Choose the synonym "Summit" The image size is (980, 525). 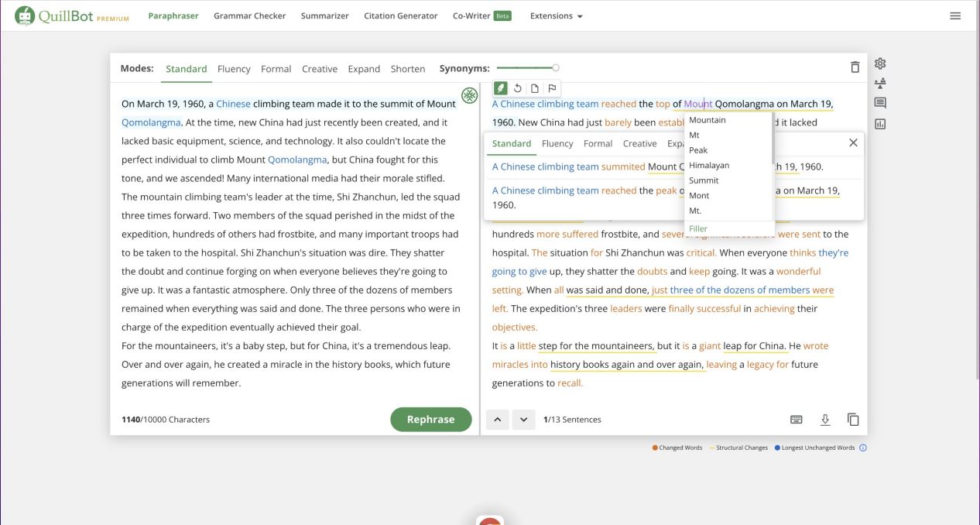704,180
